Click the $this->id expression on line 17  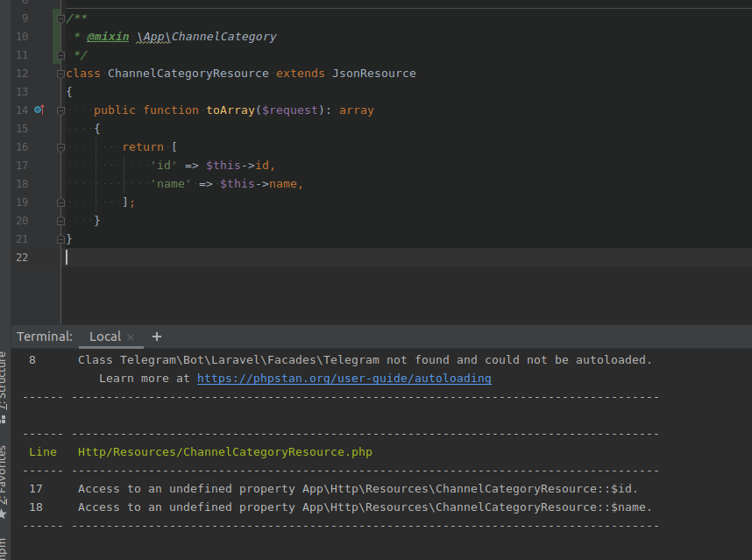(x=238, y=166)
